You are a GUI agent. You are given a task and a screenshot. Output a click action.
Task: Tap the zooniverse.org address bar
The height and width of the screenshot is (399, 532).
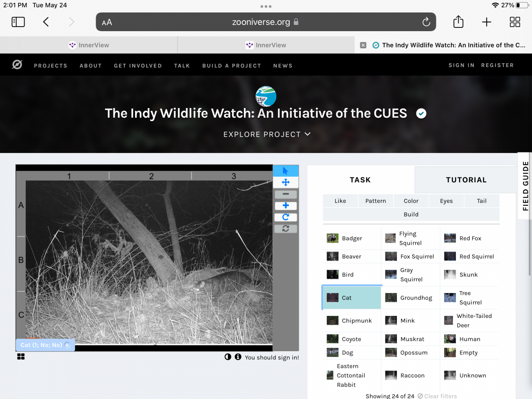pos(266,22)
